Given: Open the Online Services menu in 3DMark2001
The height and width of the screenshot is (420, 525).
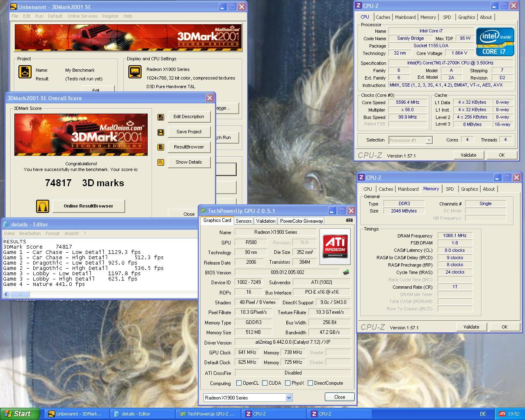Looking at the screenshot, I should [x=82, y=16].
